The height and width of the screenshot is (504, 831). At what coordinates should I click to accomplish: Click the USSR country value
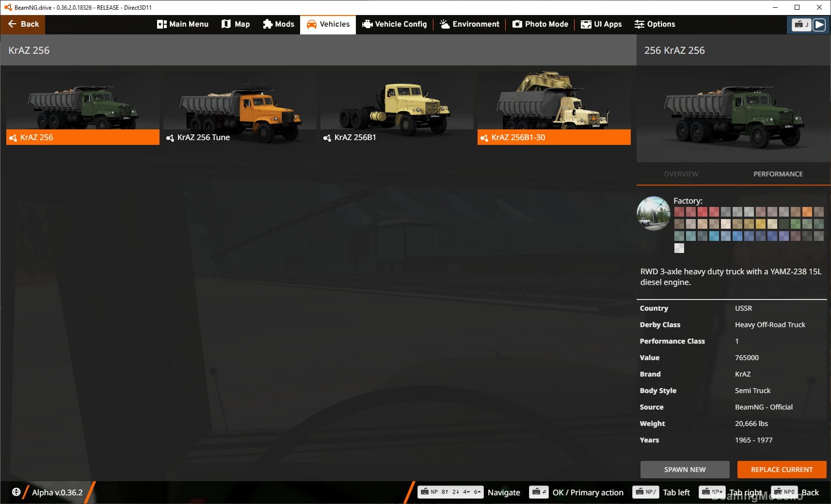click(743, 308)
